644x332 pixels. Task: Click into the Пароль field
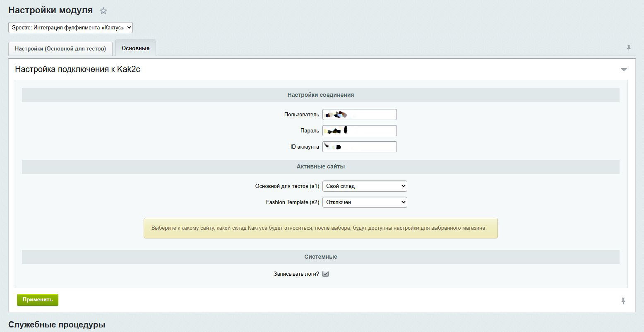pyautogui.click(x=359, y=131)
